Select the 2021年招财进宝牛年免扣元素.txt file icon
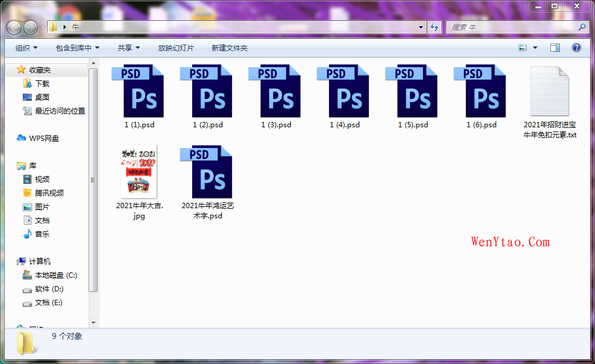 pyautogui.click(x=549, y=91)
